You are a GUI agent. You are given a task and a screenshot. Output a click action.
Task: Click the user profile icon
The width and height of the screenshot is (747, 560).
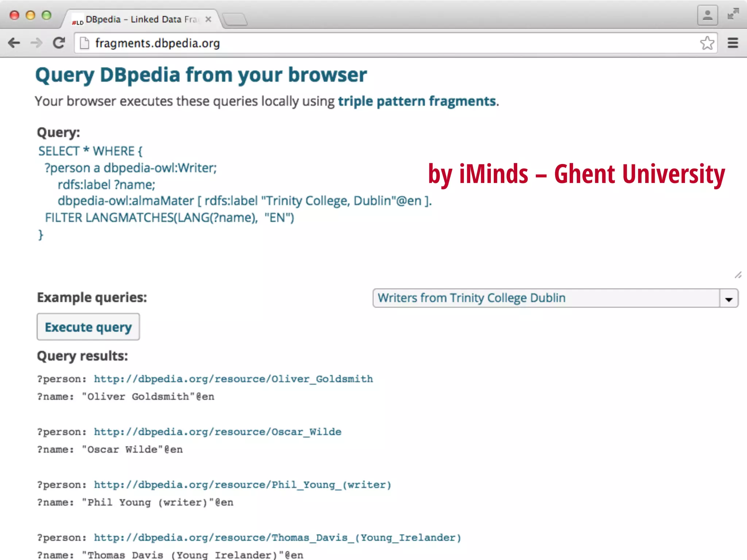tap(707, 15)
